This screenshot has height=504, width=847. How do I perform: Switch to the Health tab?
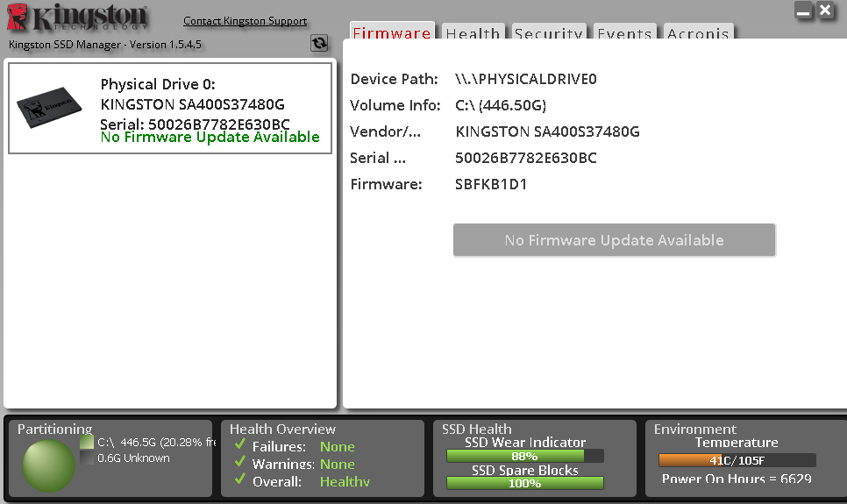(x=473, y=32)
